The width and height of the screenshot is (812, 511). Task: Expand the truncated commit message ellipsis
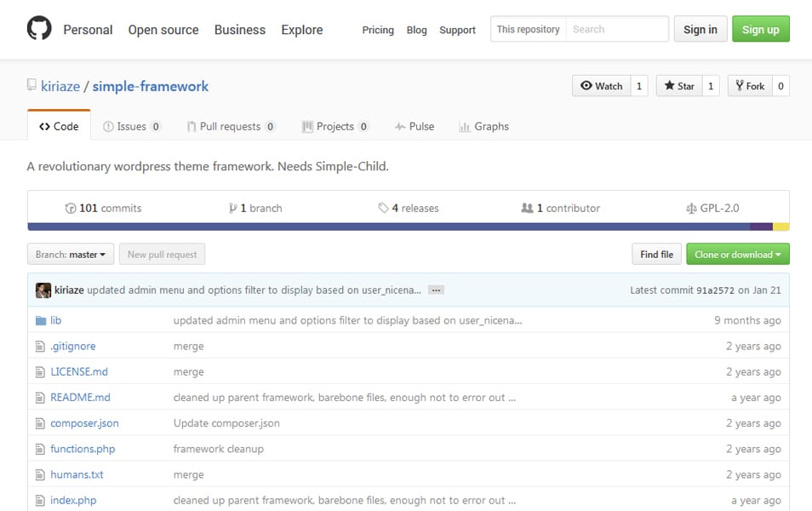(x=435, y=290)
